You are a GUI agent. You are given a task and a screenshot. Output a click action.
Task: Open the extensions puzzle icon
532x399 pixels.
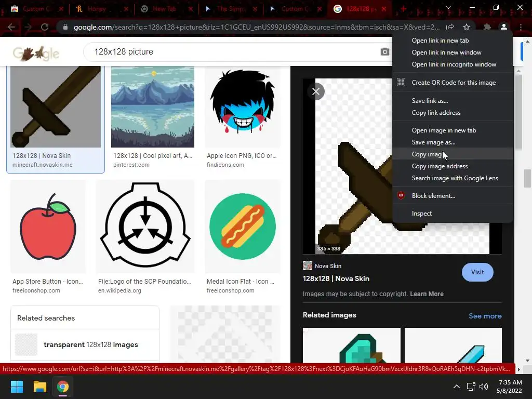[x=487, y=27]
